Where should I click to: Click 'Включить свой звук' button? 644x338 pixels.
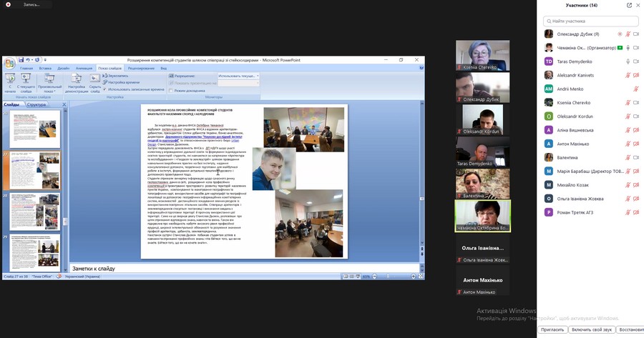pyautogui.click(x=592, y=330)
